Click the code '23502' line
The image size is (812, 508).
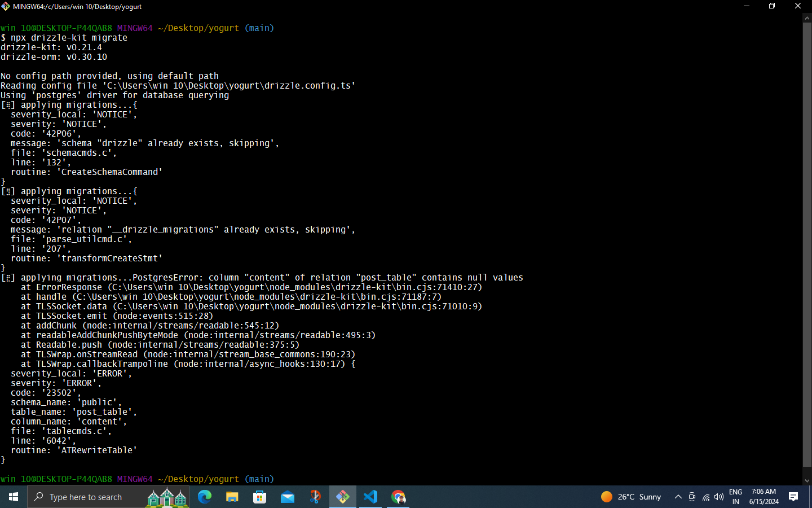click(x=46, y=393)
